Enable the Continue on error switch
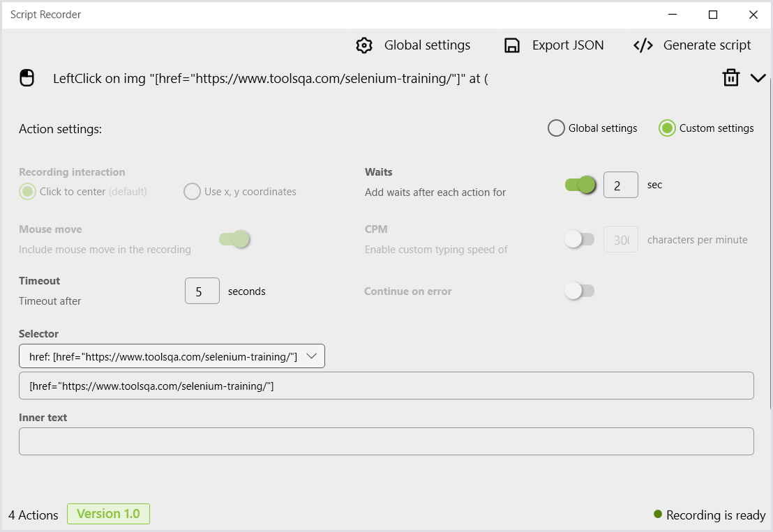The image size is (773, 532). coord(579,291)
